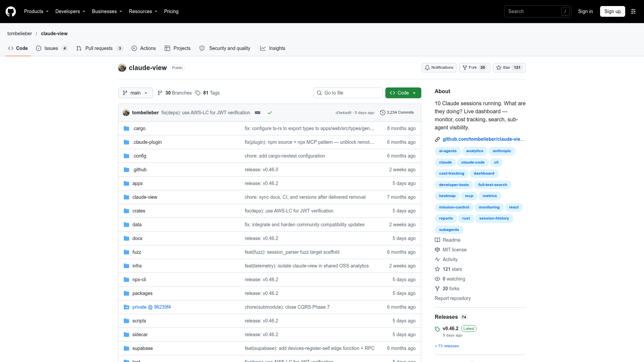Click the Activity pulse icon
The image size is (644, 362).
[x=437, y=259]
